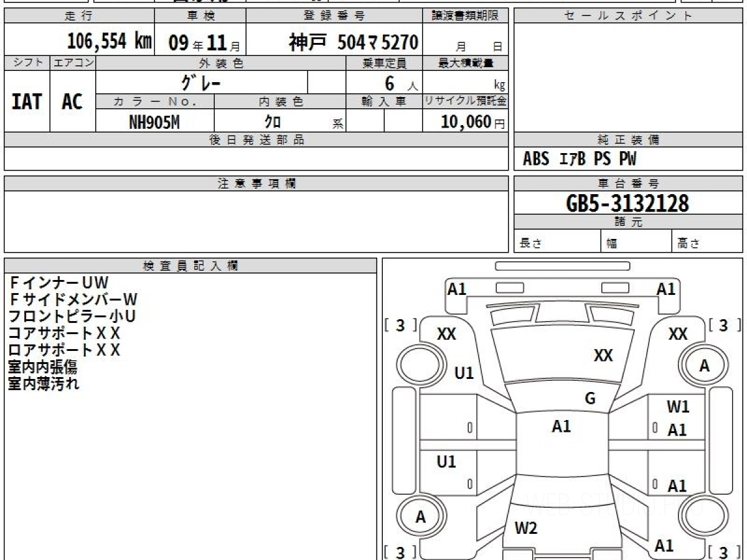Select the XX mark on the hood

603,355
